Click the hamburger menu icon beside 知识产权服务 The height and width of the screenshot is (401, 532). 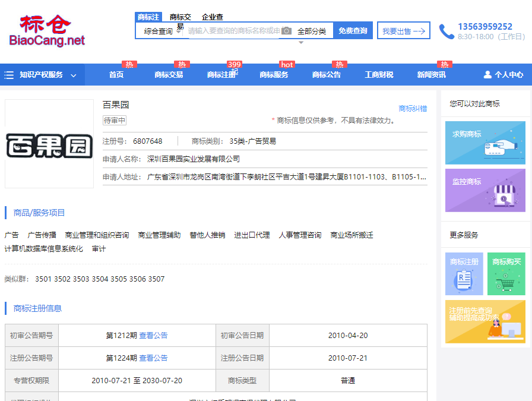tap(9, 75)
